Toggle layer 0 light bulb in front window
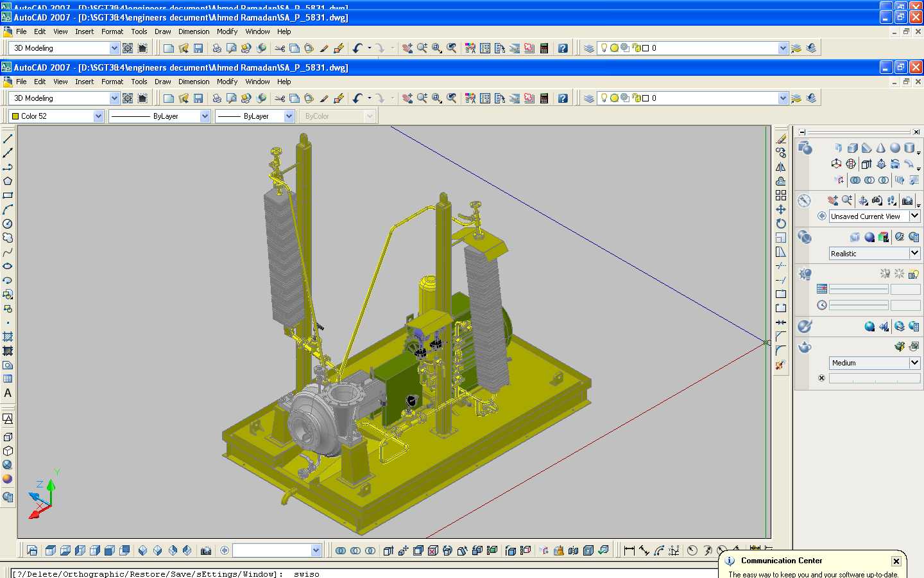924x578 pixels. coord(604,98)
